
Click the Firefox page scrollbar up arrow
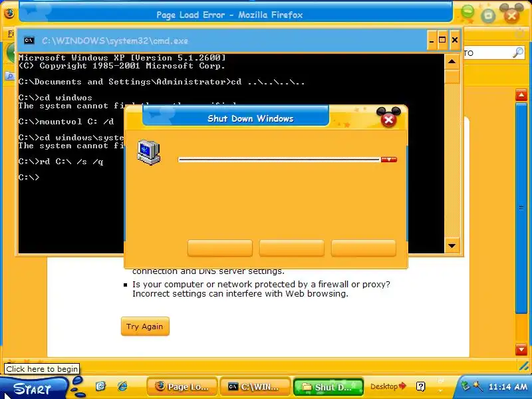tap(521, 95)
